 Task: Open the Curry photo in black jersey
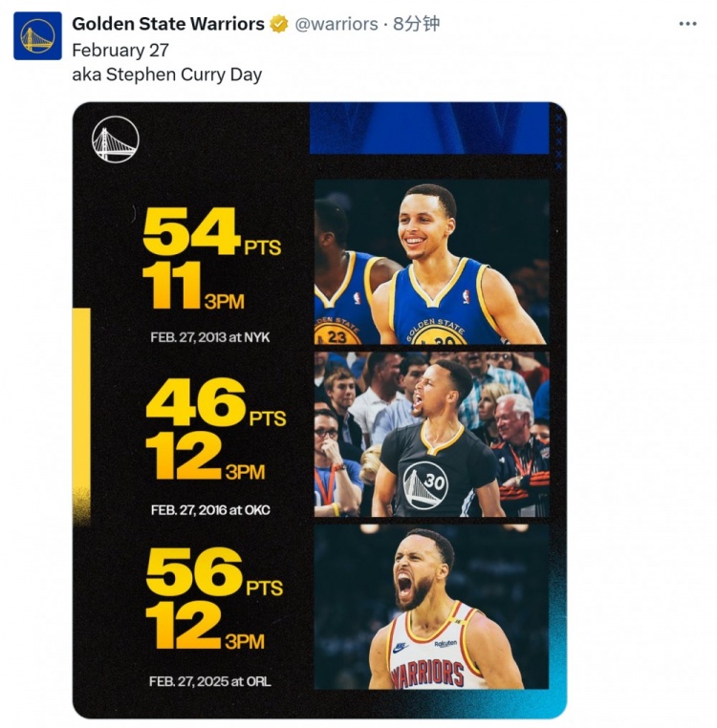click(431, 434)
